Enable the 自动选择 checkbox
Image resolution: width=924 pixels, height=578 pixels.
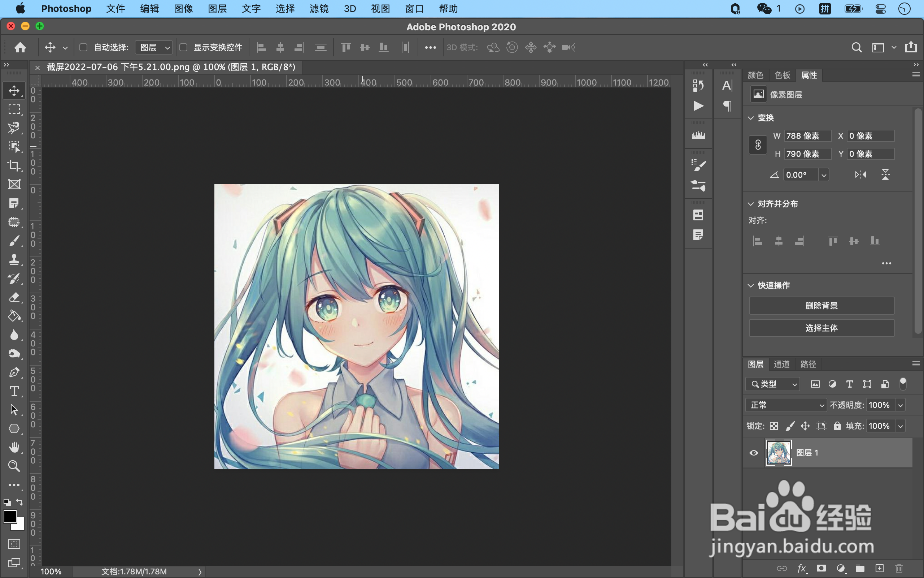[83, 47]
